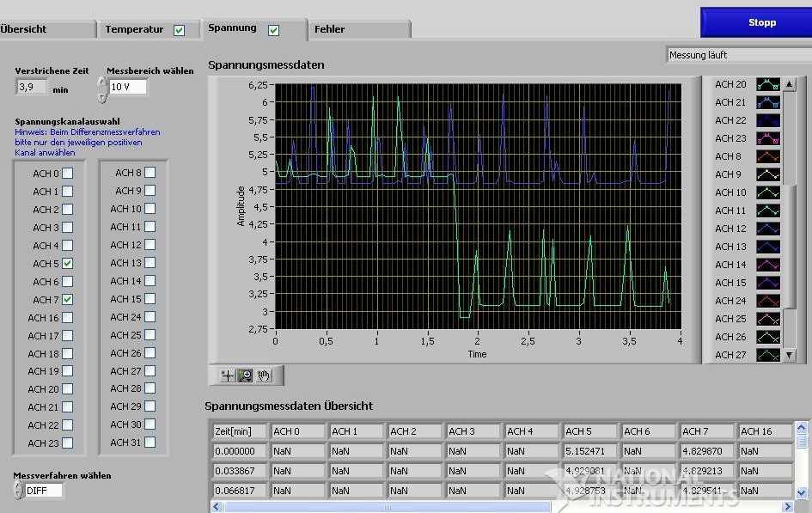Open the Messbereich wählen 10 V selector

127,87
